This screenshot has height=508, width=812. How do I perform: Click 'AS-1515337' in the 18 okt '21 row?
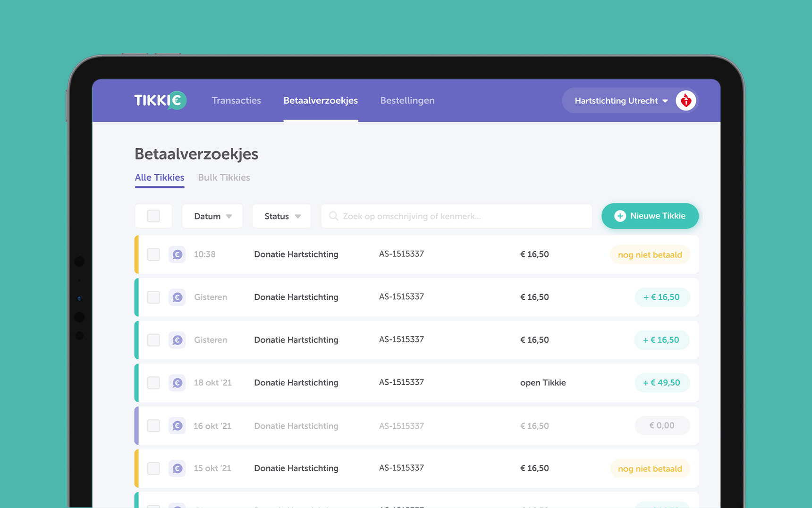[401, 382]
